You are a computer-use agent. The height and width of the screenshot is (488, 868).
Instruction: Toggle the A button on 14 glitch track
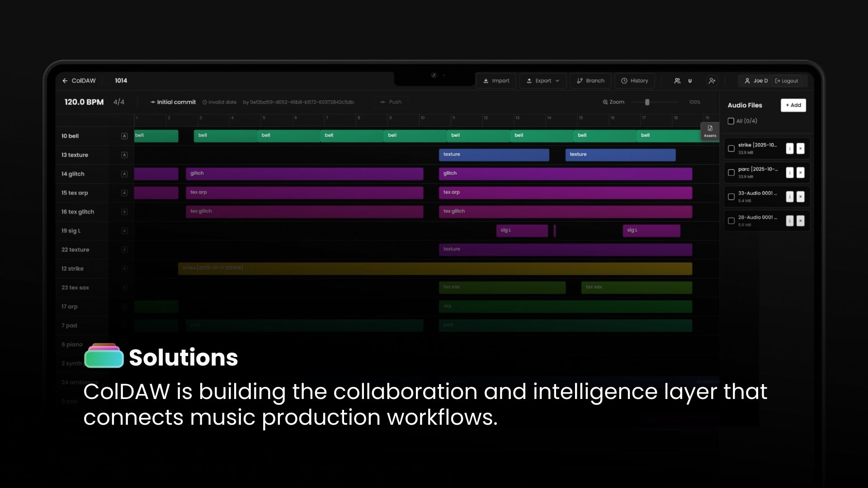(124, 174)
